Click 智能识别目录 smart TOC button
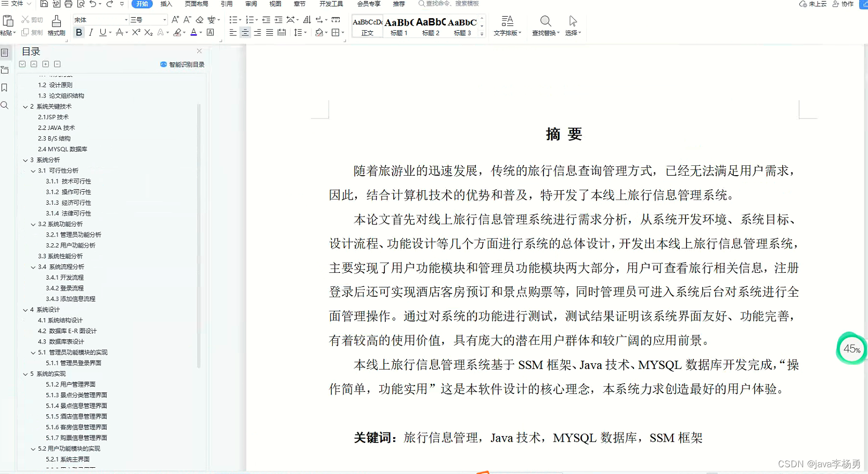Screen dimensions: 868x474 [x=182, y=64]
